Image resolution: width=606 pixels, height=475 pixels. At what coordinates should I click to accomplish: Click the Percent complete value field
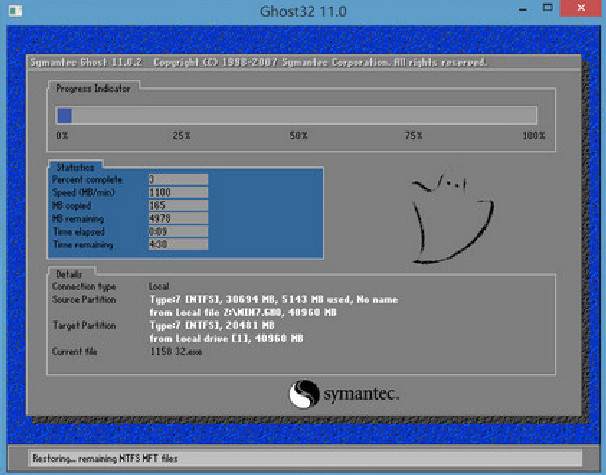[x=178, y=179]
